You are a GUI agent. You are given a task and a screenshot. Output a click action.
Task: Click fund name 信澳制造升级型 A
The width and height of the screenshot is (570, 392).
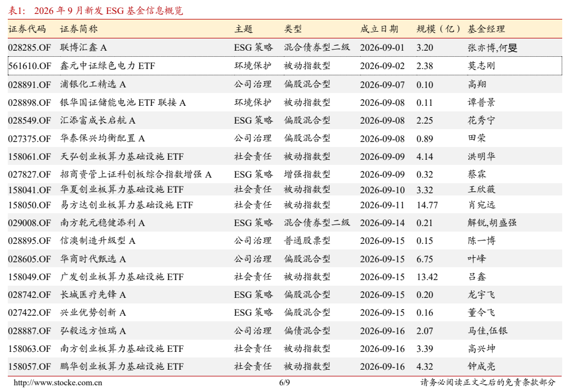pyautogui.click(x=98, y=241)
